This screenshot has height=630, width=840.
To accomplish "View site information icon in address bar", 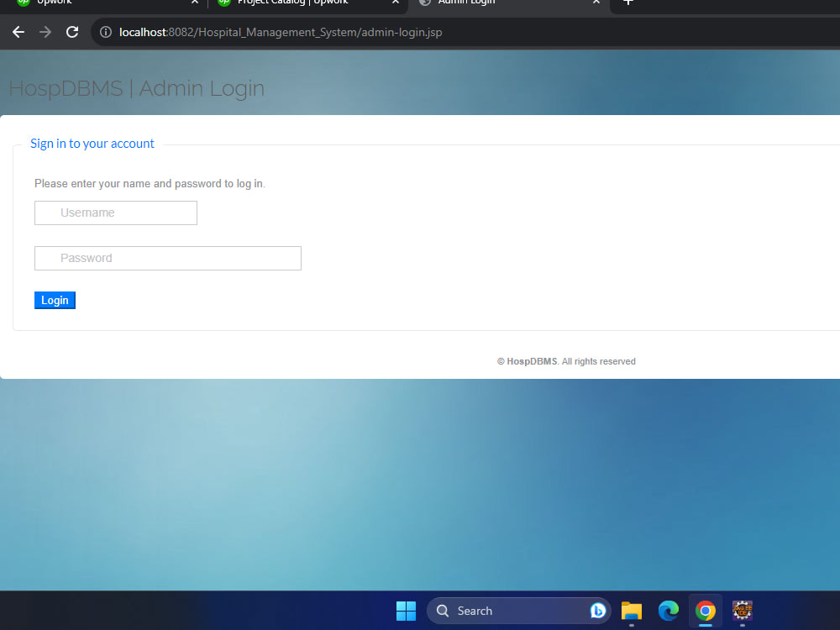I will coord(106,32).
